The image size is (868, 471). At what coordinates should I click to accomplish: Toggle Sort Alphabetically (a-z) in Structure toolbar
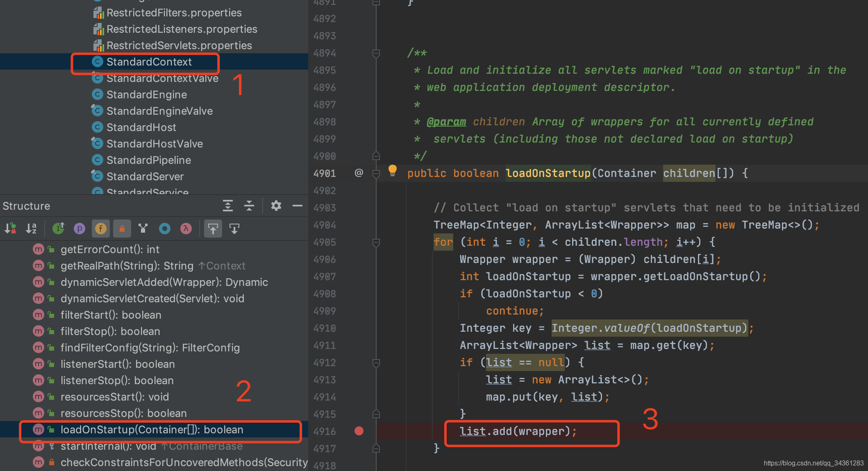[31, 228]
